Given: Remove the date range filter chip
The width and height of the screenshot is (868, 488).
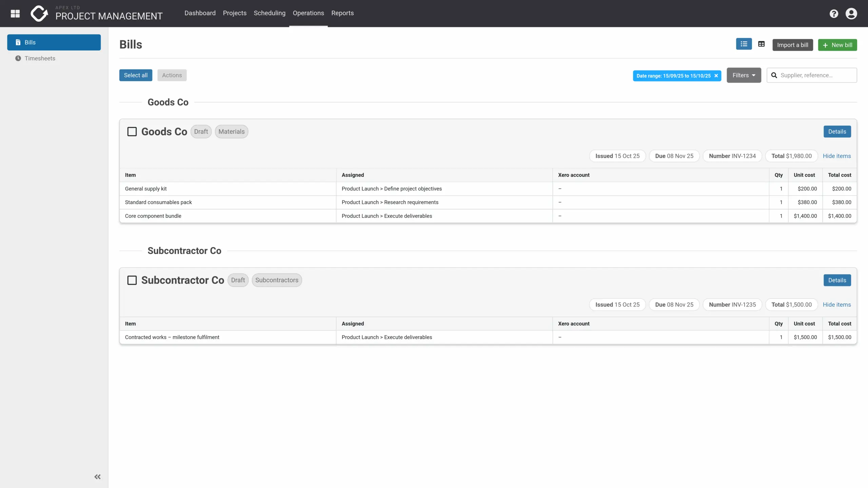Looking at the screenshot, I should pyautogui.click(x=716, y=76).
